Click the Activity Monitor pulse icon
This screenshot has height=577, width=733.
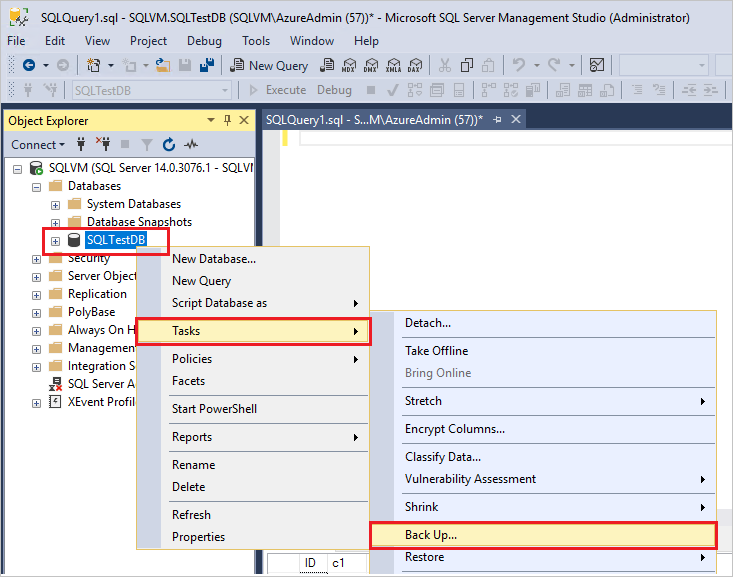tap(191, 144)
